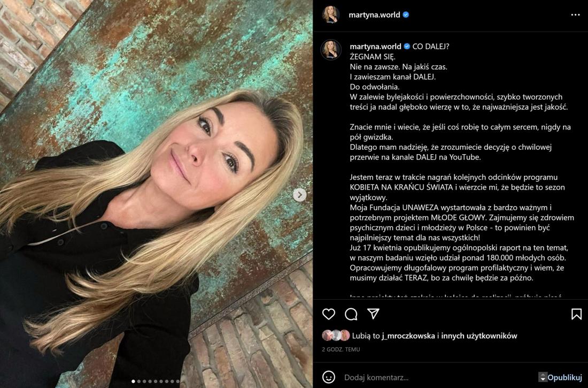
Task: Open emoji picker smiley icon
Action: click(x=329, y=377)
